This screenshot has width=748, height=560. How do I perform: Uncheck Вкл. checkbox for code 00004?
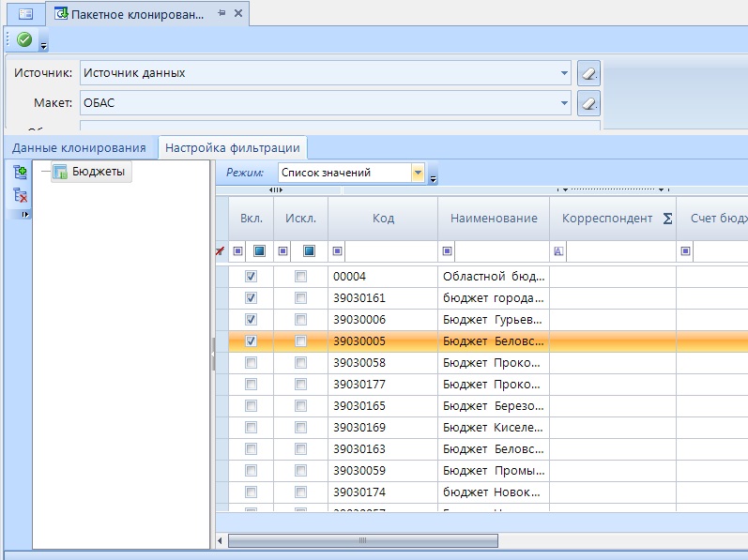[251, 277]
